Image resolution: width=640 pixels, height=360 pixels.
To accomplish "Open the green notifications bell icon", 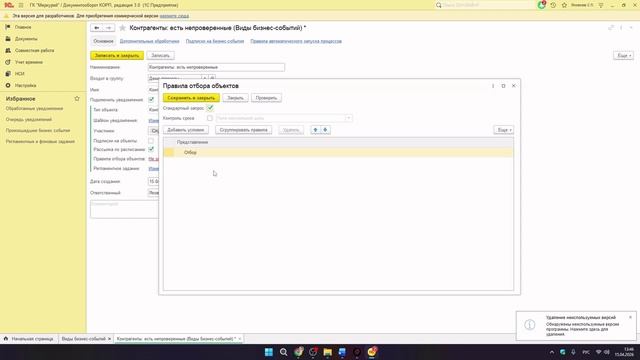I will click(541, 5).
